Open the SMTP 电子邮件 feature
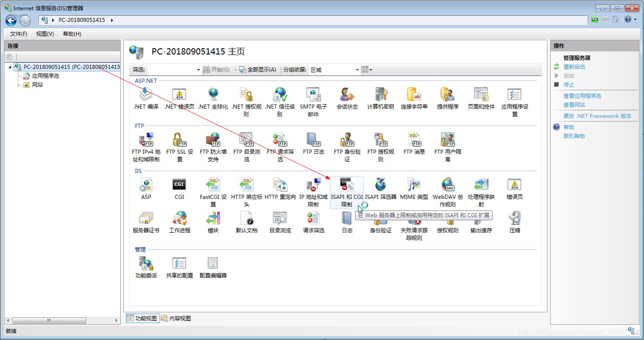 313,102
